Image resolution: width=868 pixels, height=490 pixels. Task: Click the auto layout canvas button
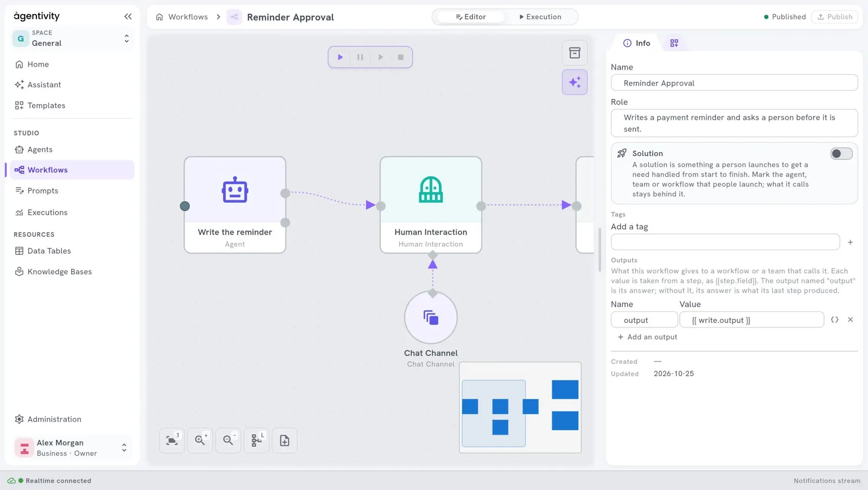(x=257, y=441)
